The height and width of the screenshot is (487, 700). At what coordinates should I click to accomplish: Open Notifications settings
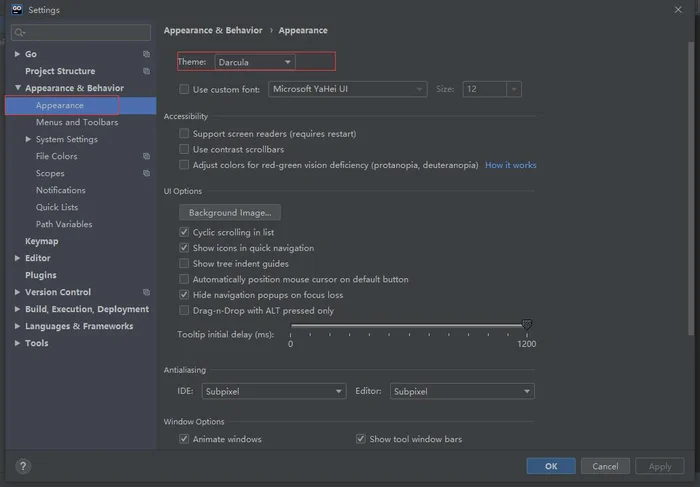61,190
